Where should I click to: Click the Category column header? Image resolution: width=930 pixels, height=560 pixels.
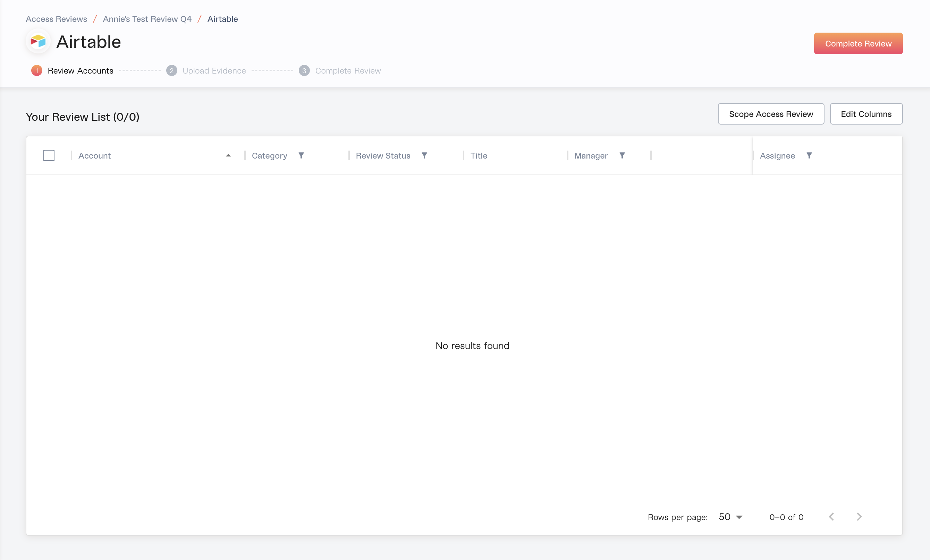[x=270, y=155]
